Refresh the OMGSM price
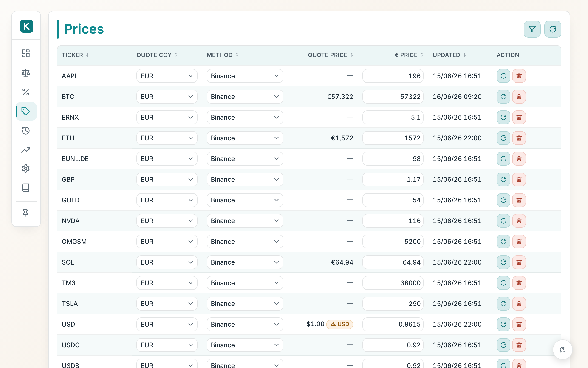This screenshot has width=588, height=368. coord(503,241)
